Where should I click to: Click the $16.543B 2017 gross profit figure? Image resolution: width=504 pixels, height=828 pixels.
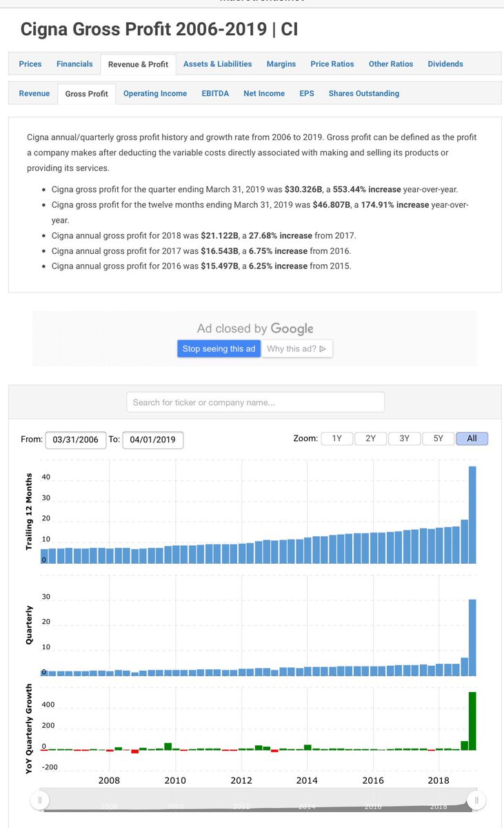click(219, 251)
